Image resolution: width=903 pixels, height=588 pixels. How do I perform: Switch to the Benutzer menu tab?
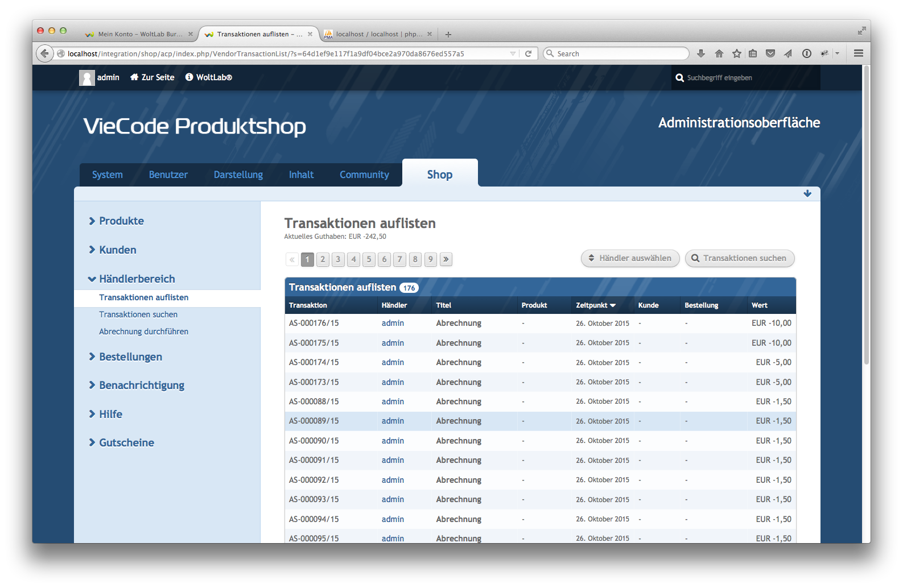point(168,175)
